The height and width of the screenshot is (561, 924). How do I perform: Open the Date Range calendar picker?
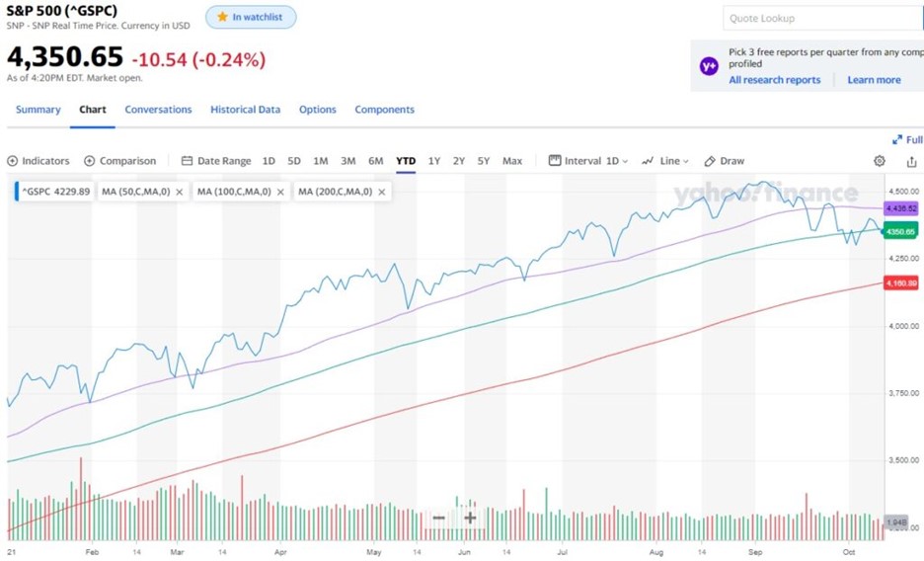click(188, 161)
